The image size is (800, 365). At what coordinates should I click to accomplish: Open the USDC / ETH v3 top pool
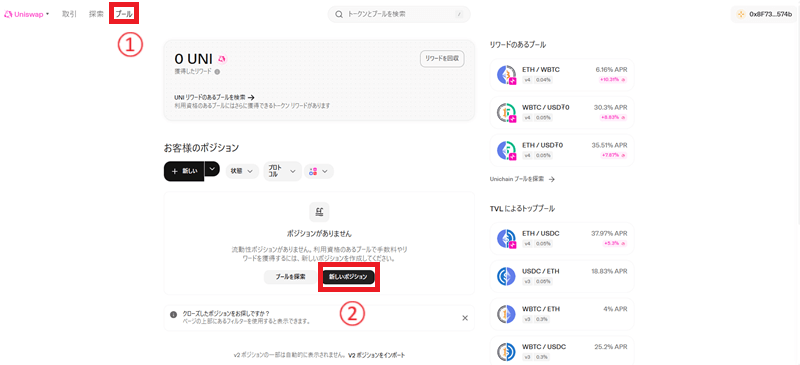coord(562,276)
